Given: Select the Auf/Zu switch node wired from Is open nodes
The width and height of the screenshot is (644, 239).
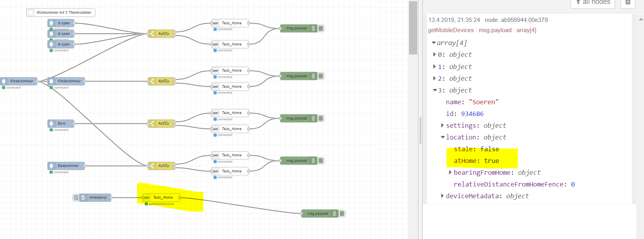Looking at the screenshot, I should (161, 34).
